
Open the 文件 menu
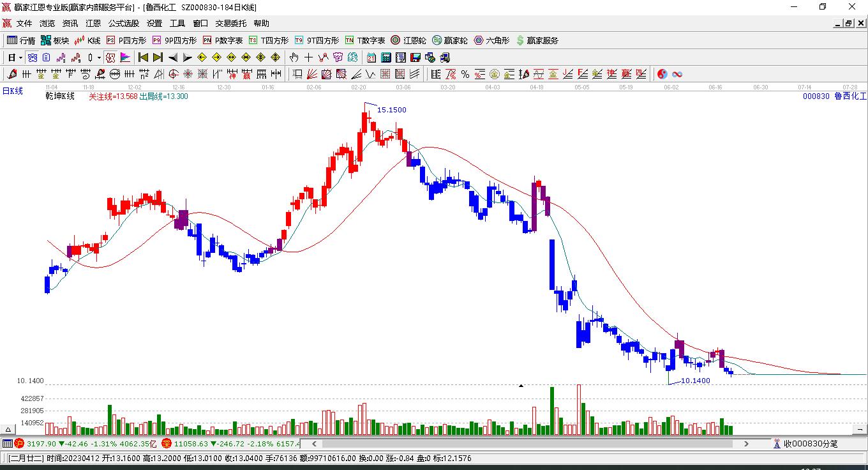(24, 24)
